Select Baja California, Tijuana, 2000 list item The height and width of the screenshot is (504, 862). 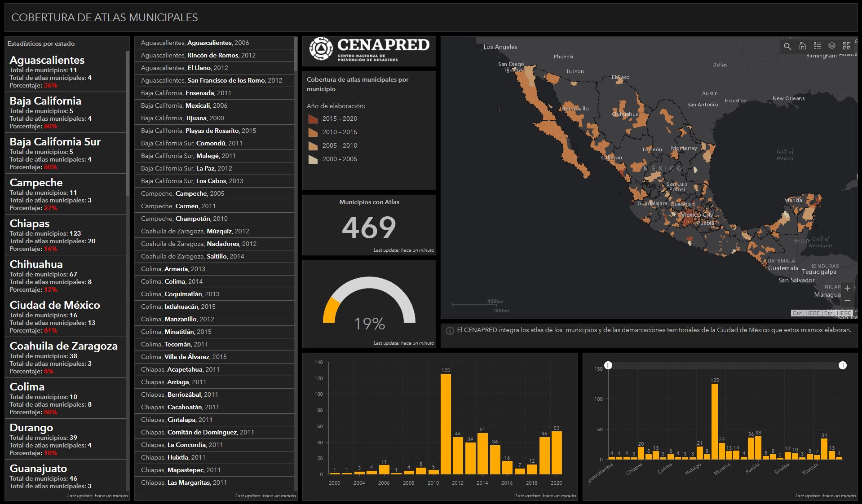pos(214,118)
